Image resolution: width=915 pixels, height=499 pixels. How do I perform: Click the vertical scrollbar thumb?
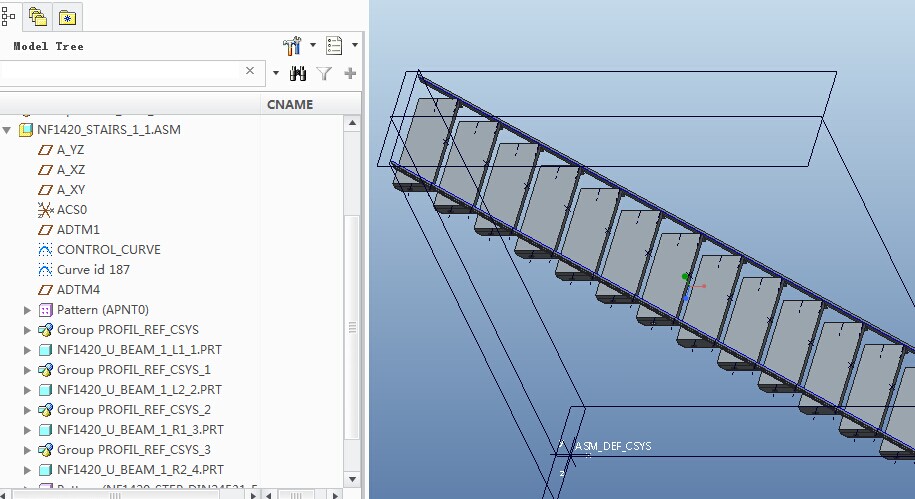[352, 327]
